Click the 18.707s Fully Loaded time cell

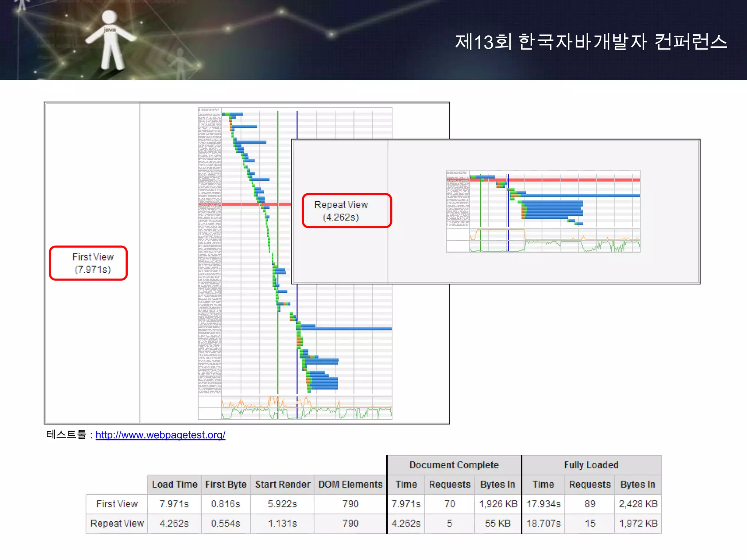coord(543,524)
